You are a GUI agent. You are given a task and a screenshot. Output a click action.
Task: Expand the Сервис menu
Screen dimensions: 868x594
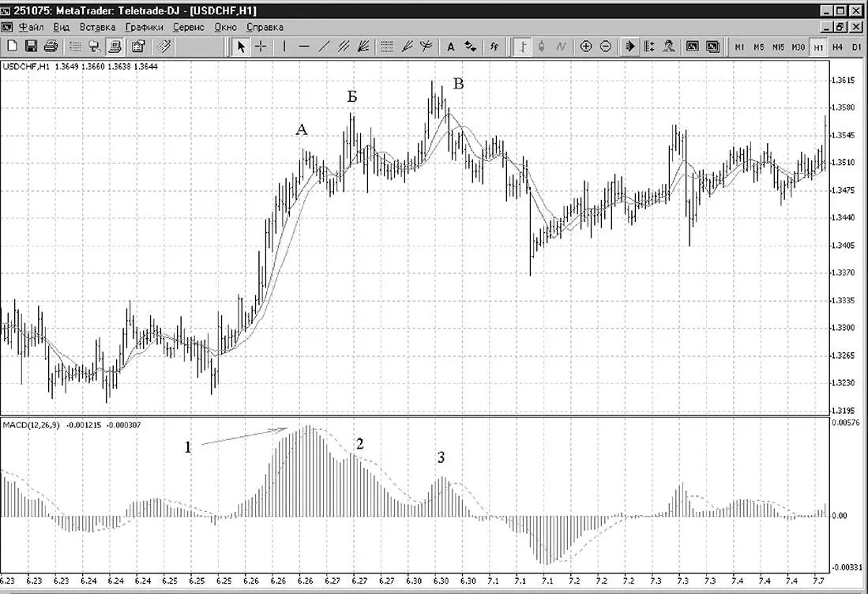188,27
